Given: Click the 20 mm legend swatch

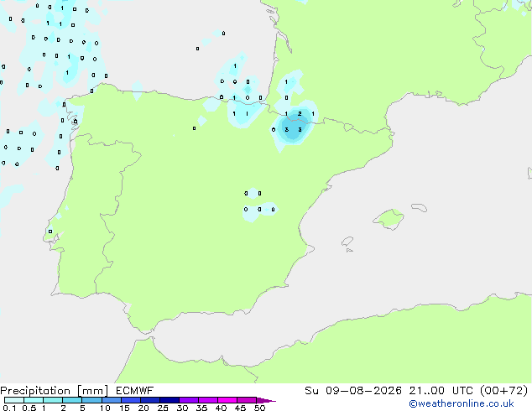Looking at the screenshot, I should 150,400.
